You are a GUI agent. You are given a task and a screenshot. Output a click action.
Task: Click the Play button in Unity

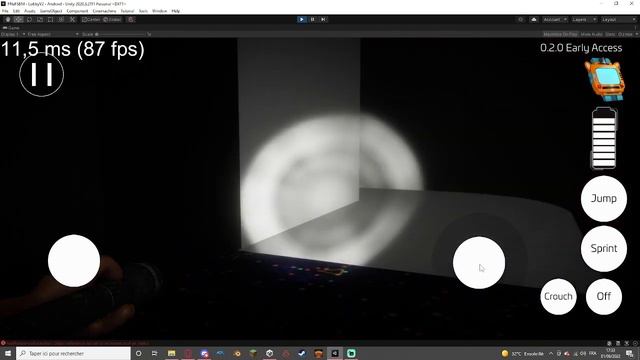[302, 19]
